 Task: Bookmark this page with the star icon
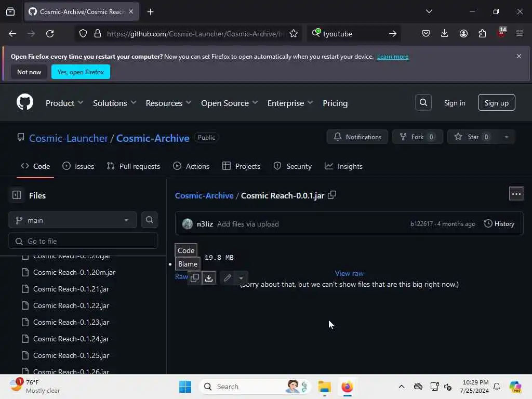pos(294,34)
